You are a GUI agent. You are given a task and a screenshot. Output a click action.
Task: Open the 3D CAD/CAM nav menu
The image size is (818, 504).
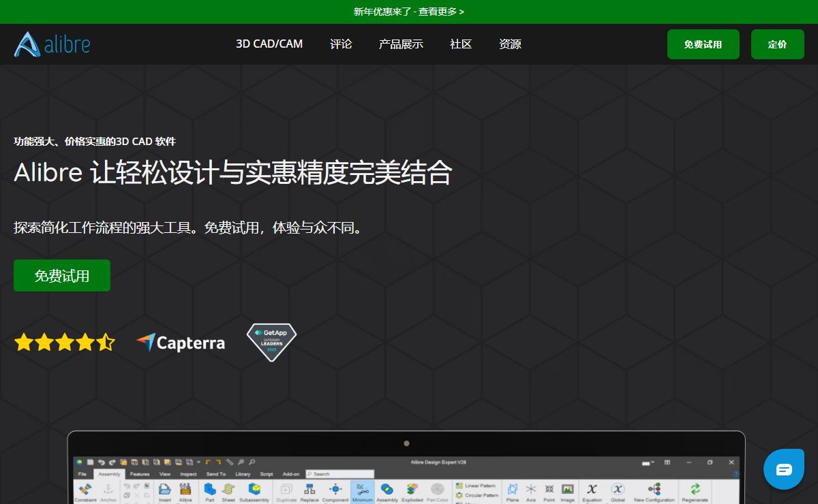[269, 44]
